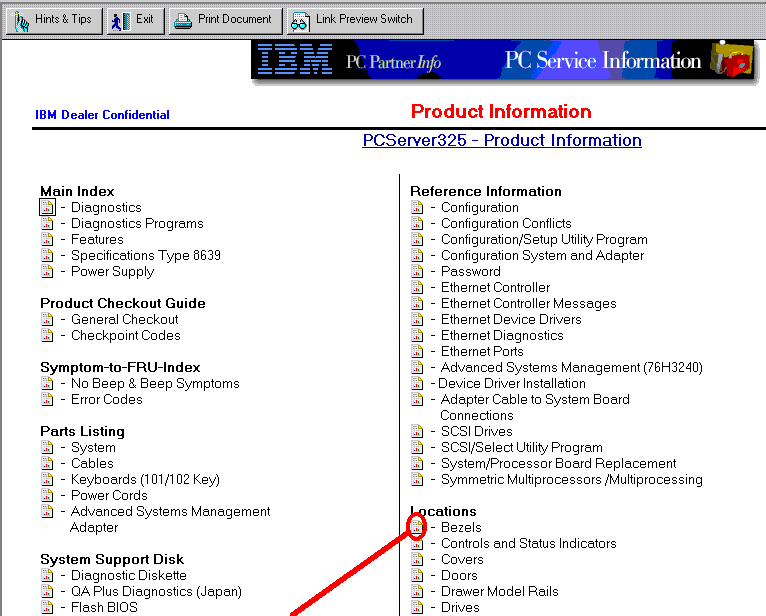
Task: Click the document icon beside Diagnostics
Action: point(47,207)
